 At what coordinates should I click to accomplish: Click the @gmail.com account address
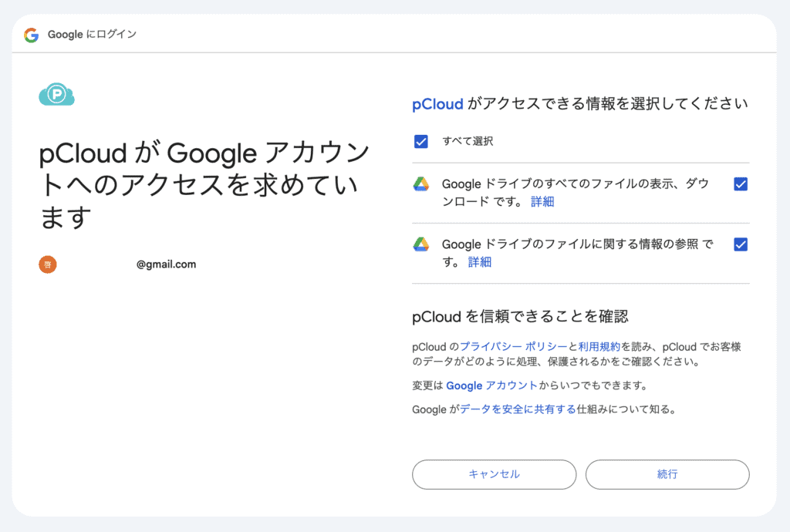(167, 264)
